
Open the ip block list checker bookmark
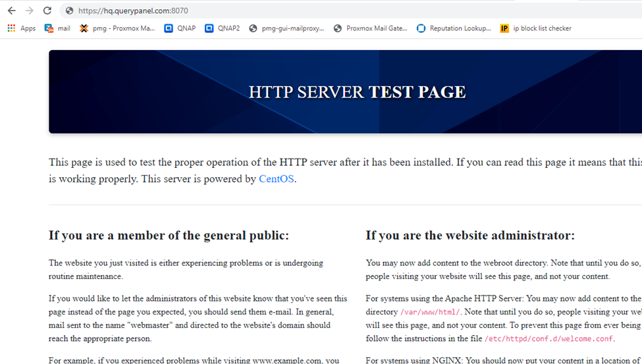click(x=535, y=28)
